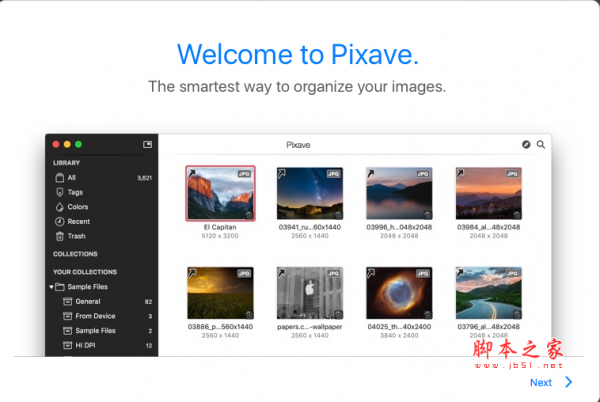This screenshot has width=600, height=402.
Task: Click the Next link
Action: 540,382
